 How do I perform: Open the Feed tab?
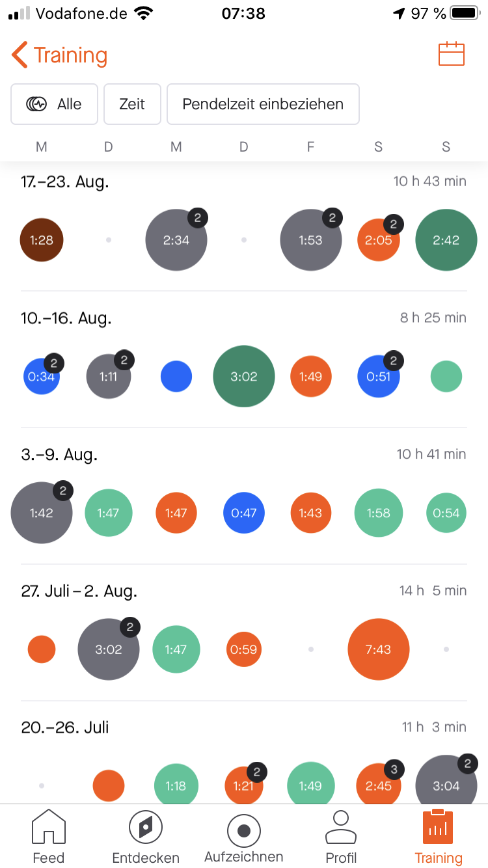(49, 837)
